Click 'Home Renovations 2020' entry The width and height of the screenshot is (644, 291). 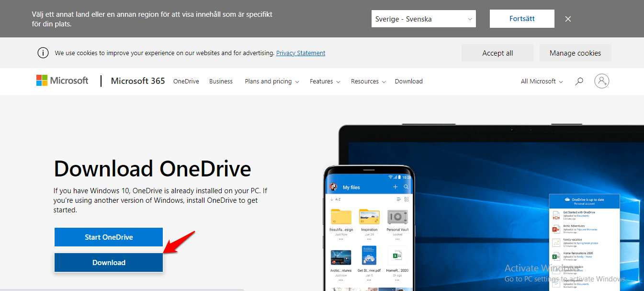584,256
